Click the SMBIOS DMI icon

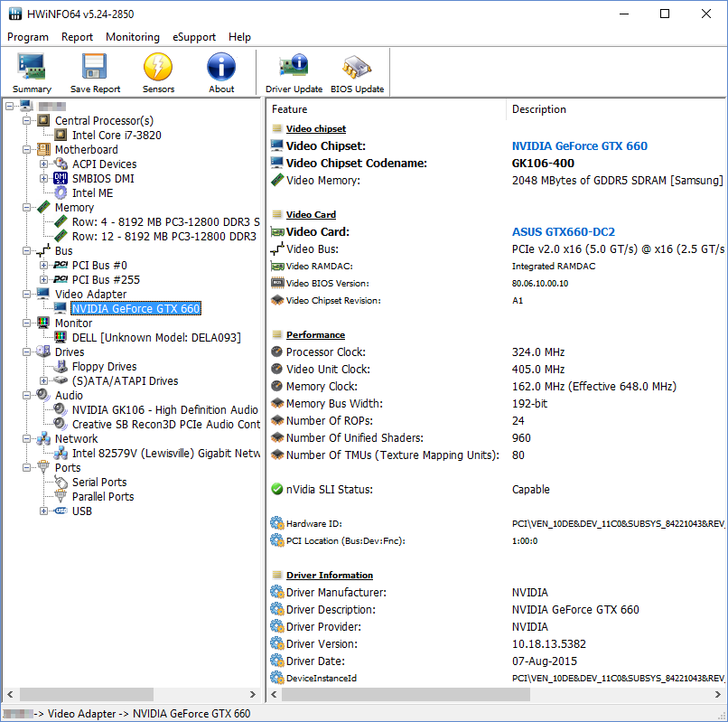61,178
